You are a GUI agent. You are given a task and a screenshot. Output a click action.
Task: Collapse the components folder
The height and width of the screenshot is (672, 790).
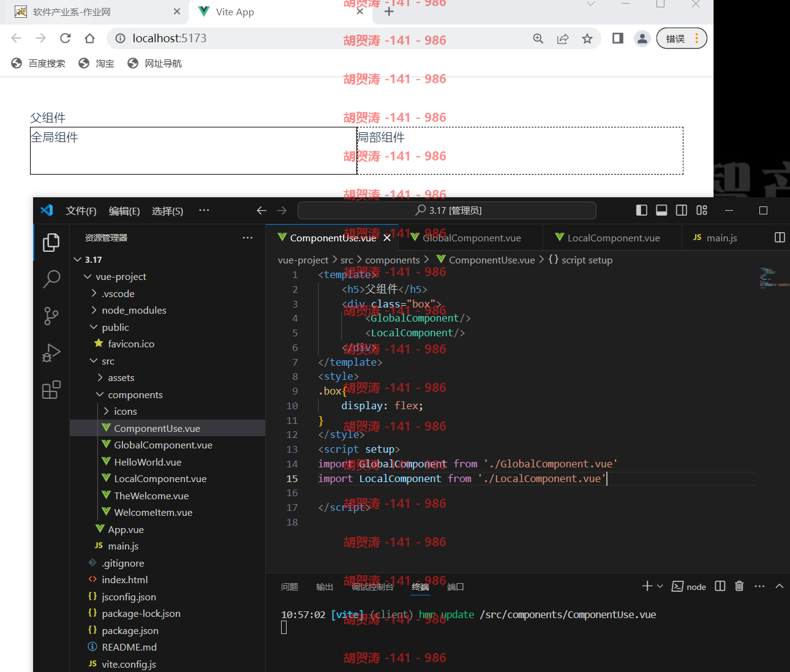coord(167,395)
